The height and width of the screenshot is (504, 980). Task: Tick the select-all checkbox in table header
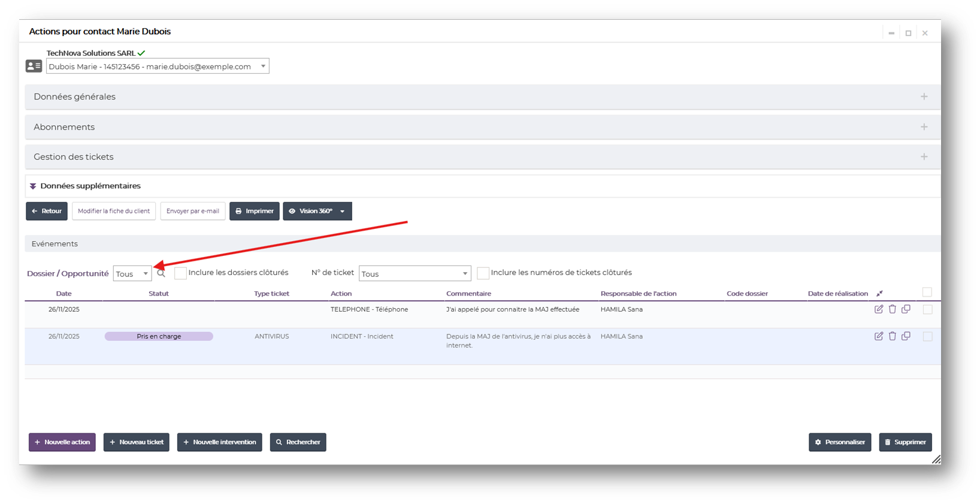click(x=927, y=292)
